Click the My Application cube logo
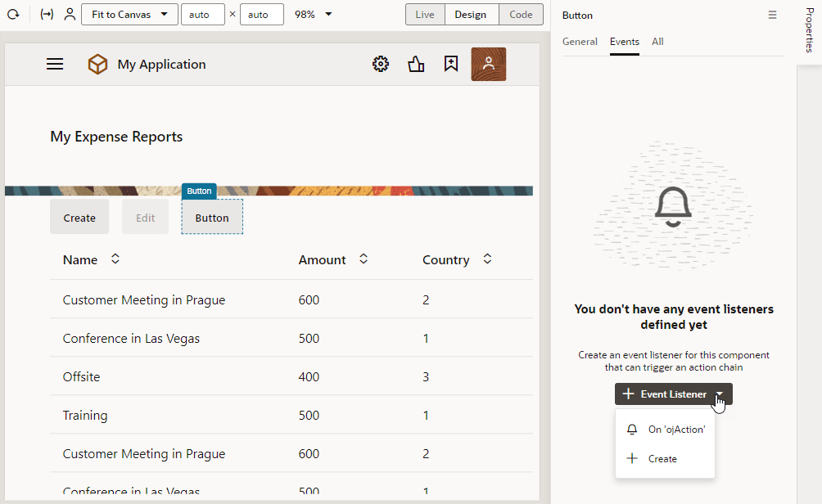822x504 pixels. 97,65
